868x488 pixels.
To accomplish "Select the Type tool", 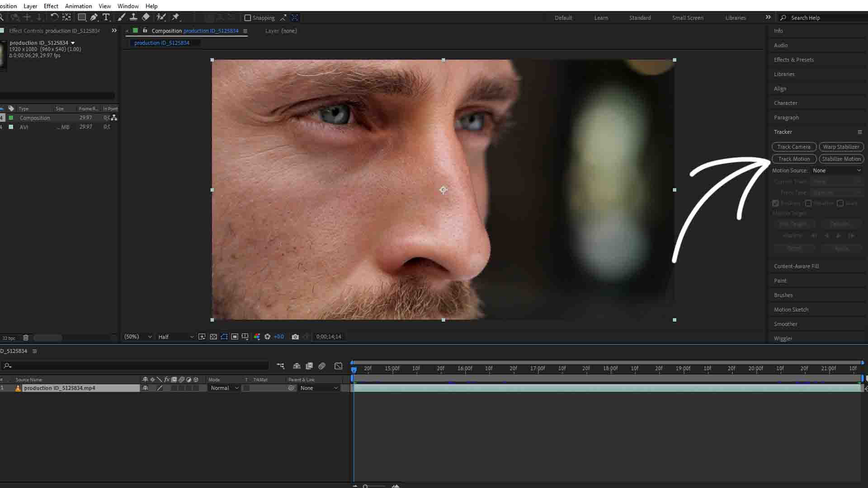I will (x=106, y=18).
